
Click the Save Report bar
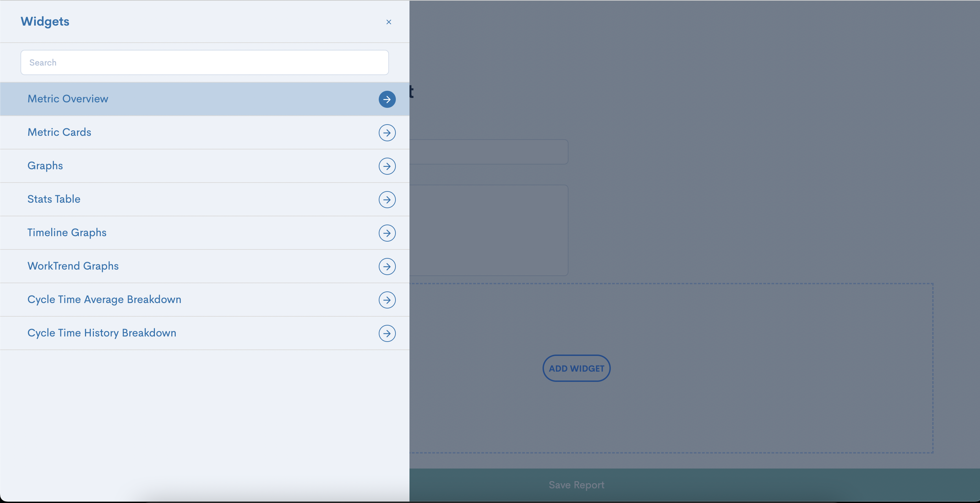(x=576, y=485)
